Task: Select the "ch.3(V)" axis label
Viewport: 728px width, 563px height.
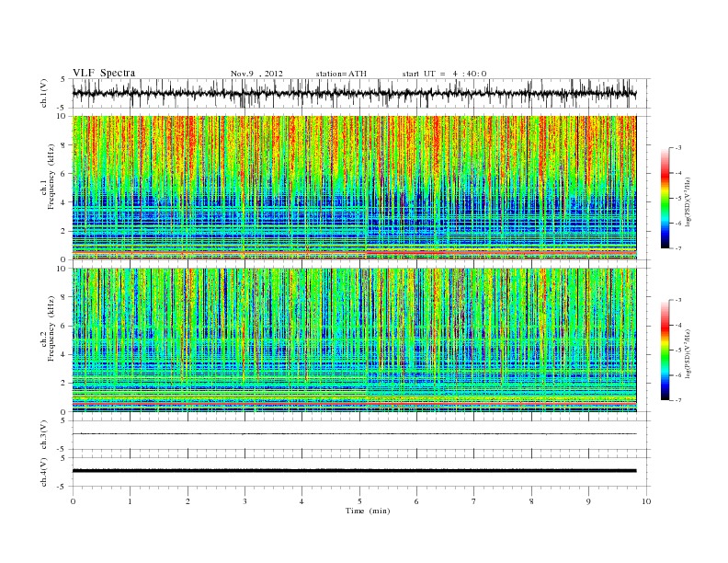Action: click(44, 434)
